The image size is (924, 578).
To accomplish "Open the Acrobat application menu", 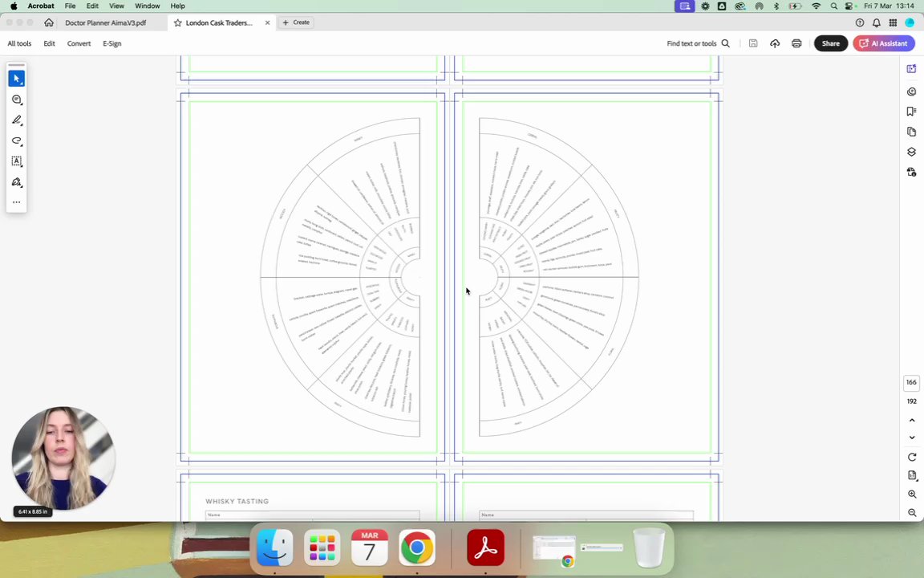I will point(41,6).
